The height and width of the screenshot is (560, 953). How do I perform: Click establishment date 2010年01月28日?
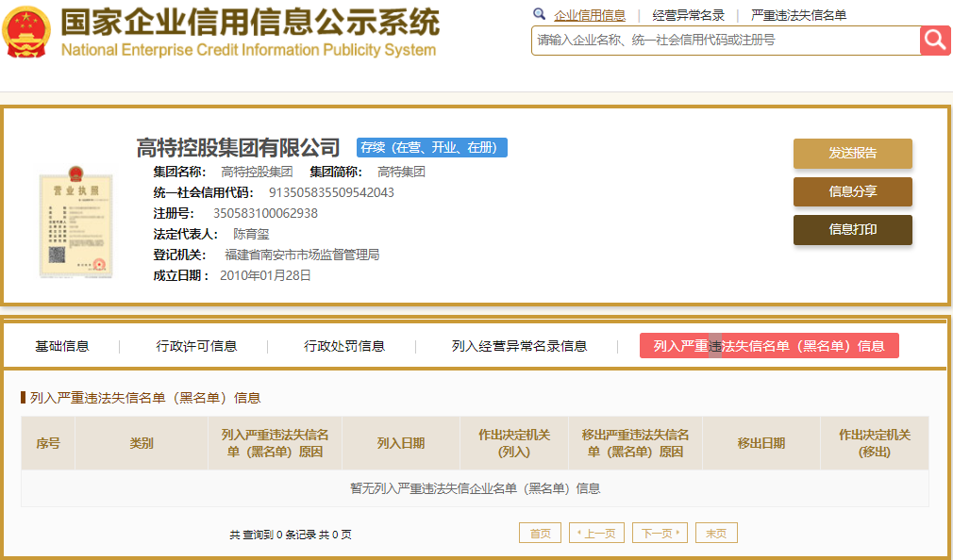pos(265,275)
